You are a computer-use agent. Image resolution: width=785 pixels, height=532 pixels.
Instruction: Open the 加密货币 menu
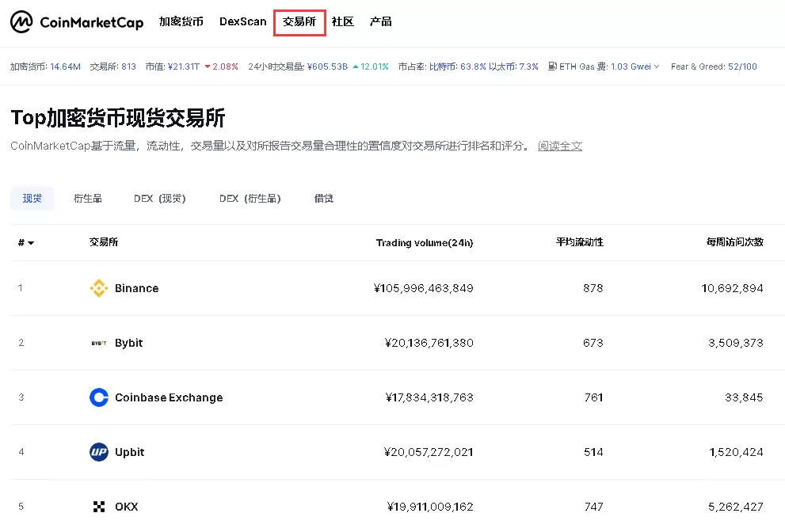tap(181, 22)
